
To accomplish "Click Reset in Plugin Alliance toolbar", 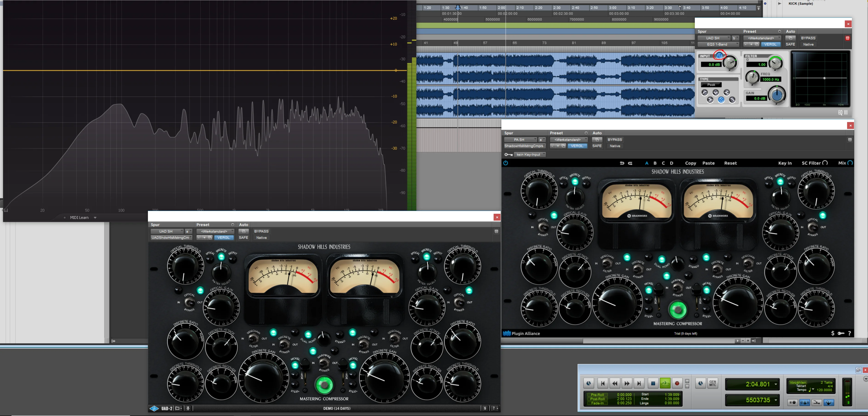I will pyautogui.click(x=730, y=163).
